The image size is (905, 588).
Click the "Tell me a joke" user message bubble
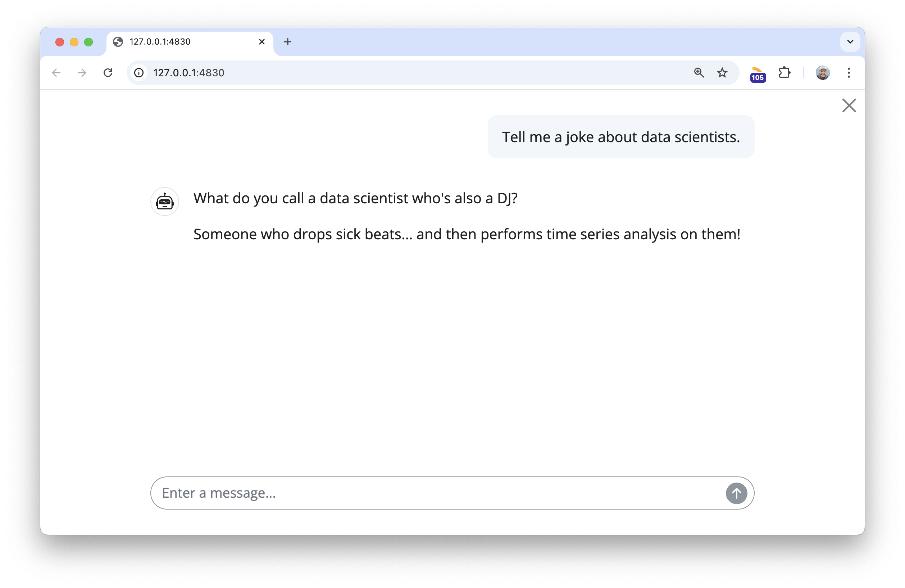[620, 137]
